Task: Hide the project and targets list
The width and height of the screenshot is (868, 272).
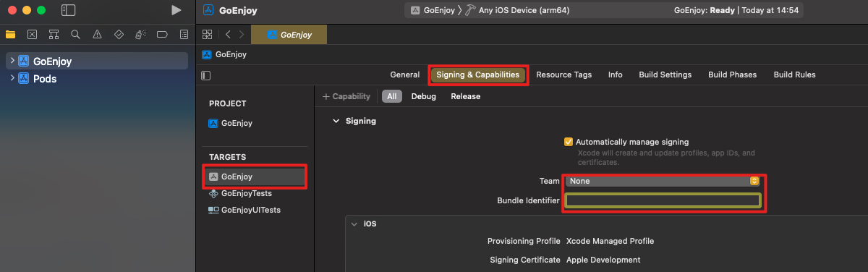Action: coord(206,75)
